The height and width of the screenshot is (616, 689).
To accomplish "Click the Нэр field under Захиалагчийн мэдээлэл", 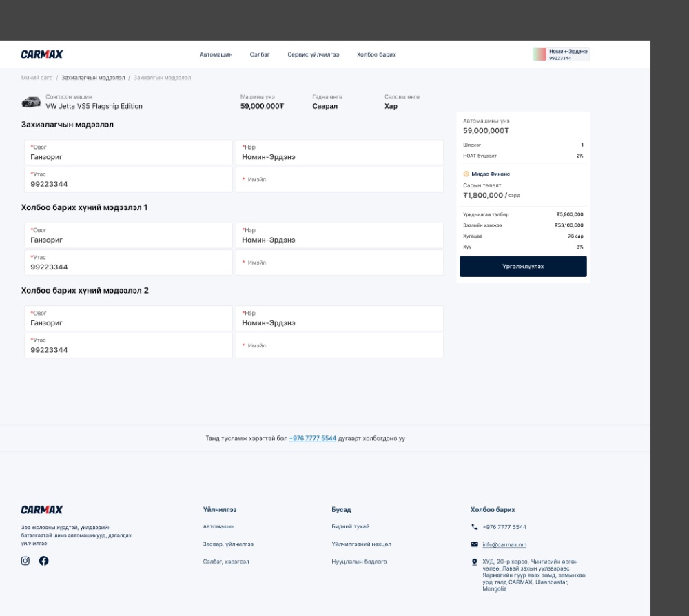I will 339,152.
